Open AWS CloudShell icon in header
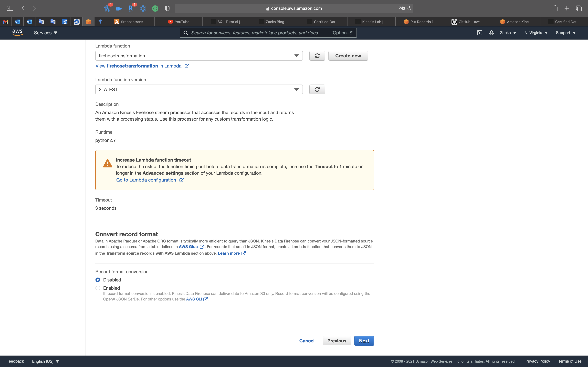 (479, 33)
